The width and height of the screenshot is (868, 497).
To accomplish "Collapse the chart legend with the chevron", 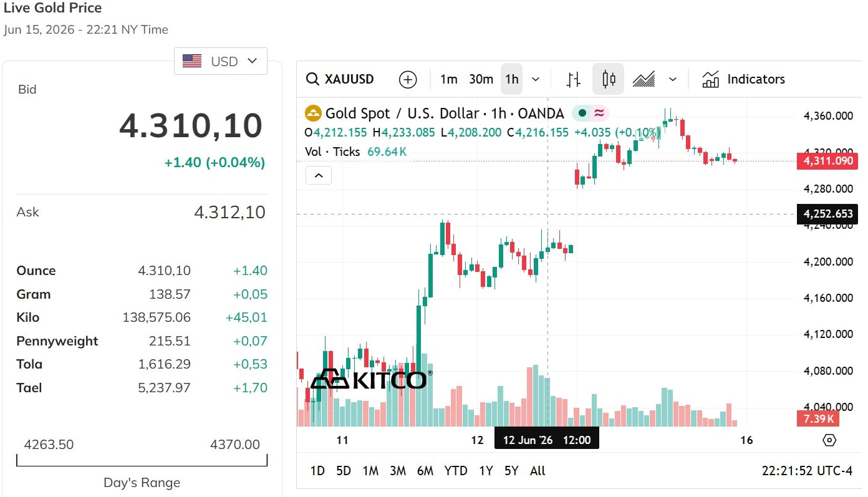I will 319,176.
